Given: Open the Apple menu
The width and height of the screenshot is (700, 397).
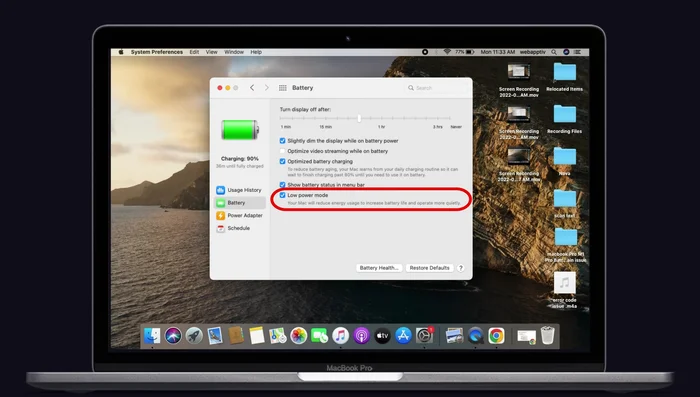Looking at the screenshot, I should [121, 52].
